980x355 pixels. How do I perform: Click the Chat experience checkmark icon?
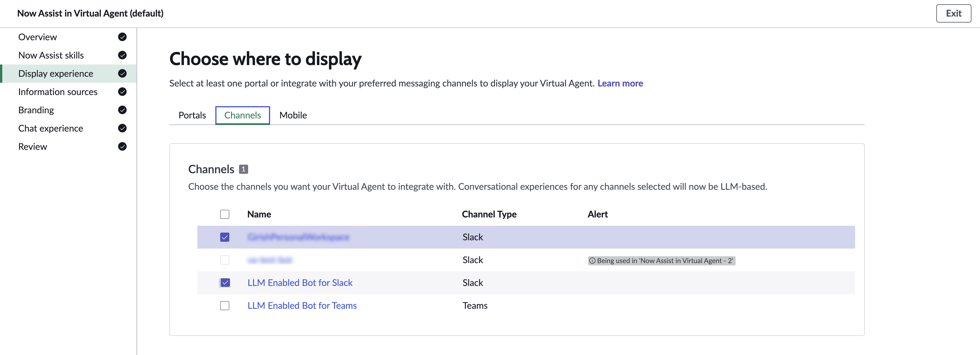[x=122, y=128]
